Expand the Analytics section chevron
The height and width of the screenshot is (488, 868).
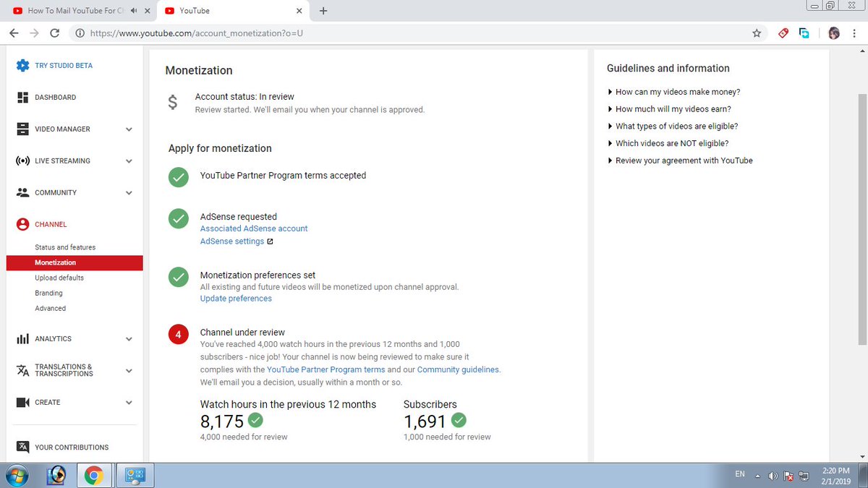129,339
